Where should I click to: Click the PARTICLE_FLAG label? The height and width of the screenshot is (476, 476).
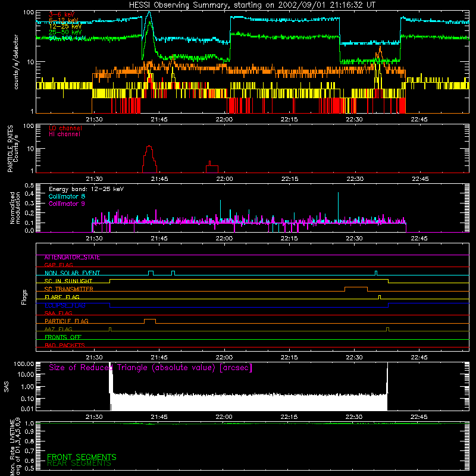(67, 321)
